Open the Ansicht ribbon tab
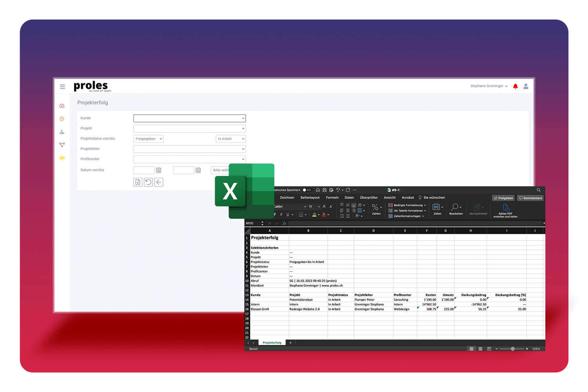The height and width of the screenshot is (392, 588). 390,198
